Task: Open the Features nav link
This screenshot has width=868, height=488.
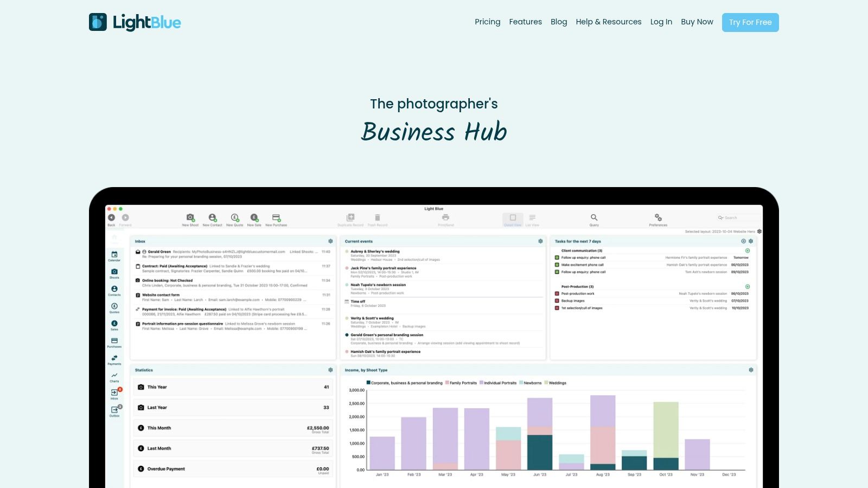Action: click(526, 22)
